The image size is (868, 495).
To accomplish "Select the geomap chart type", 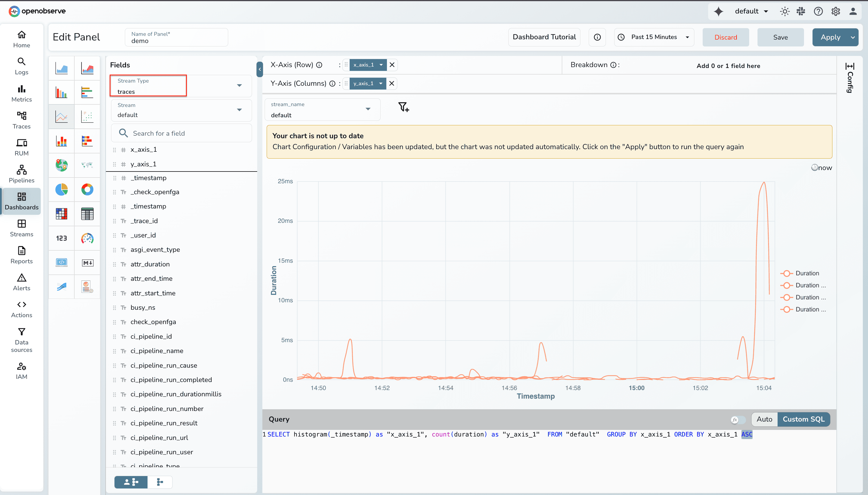I will click(61, 165).
